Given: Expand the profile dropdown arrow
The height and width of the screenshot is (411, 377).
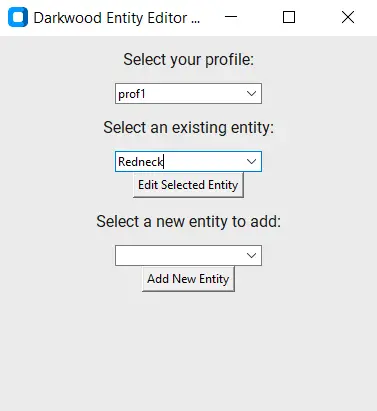Looking at the screenshot, I should pos(251,94).
